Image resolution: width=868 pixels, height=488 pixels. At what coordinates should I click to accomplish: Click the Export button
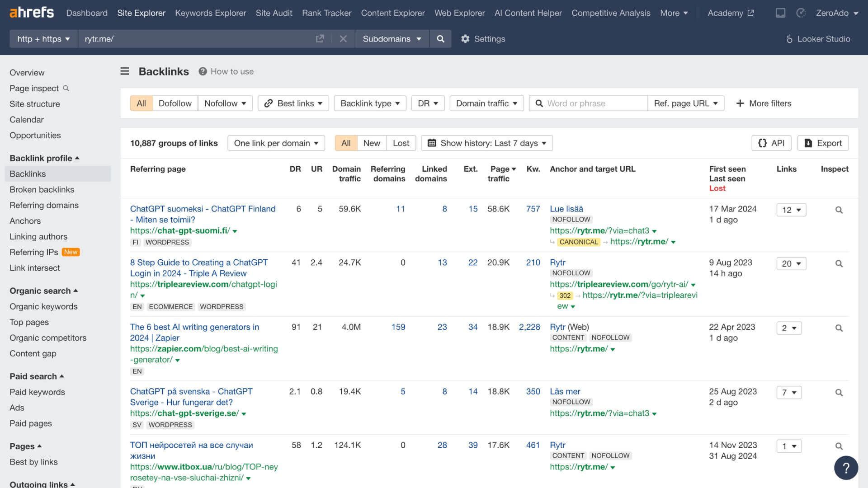[x=823, y=143]
